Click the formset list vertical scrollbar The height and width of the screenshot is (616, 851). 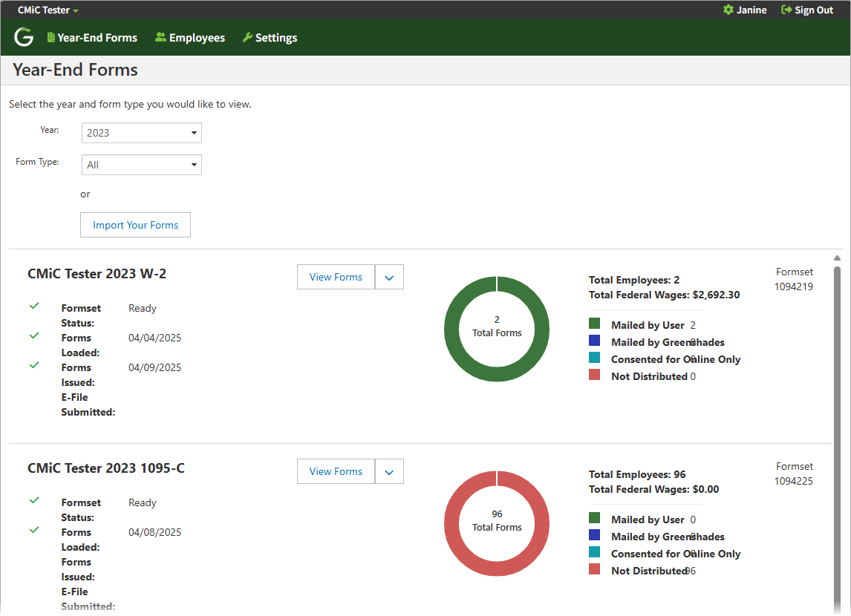coord(837,434)
